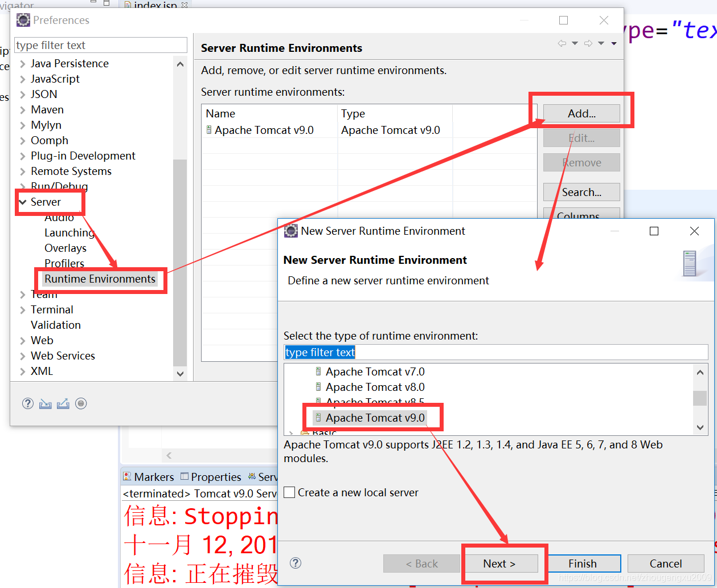Click the Finish button
The image size is (717, 588).
point(583,563)
